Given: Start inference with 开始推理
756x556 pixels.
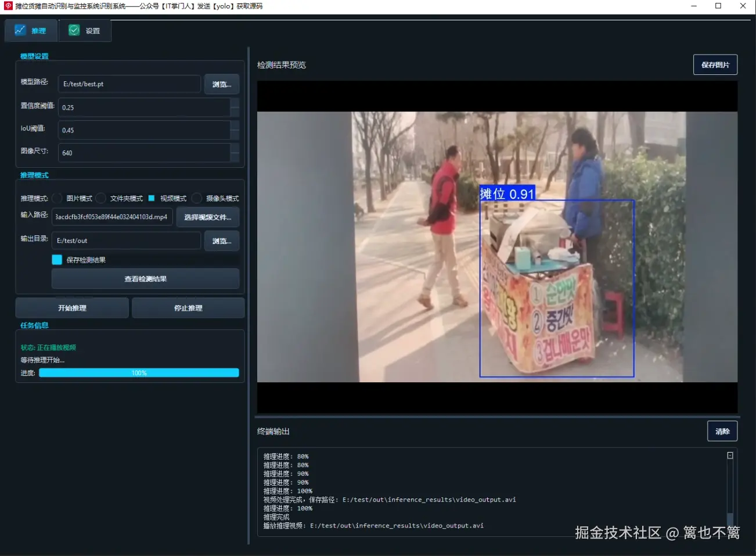Looking at the screenshot, I should coord(72,308).
